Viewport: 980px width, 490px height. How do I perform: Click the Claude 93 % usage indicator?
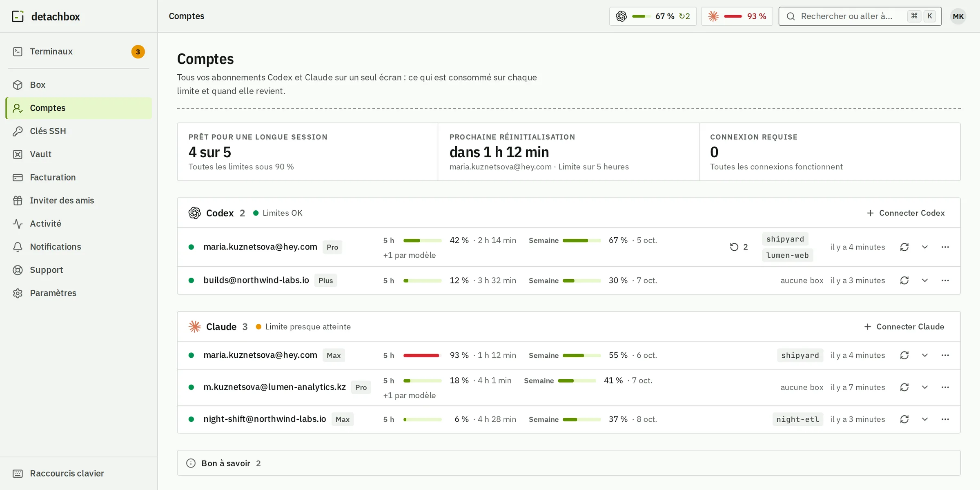(737, 16)
